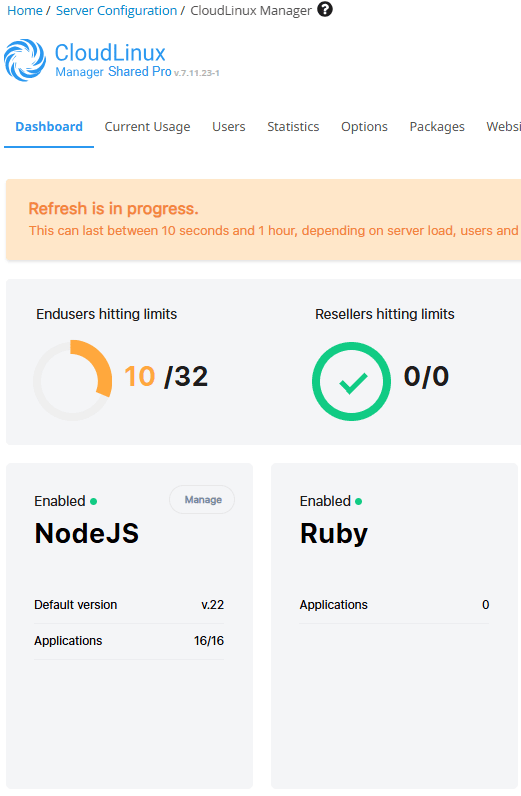Viewport: 521px width, 796px height.
Task: Click the CloudLinux swirl logo
Action: click(x=25, y=60)
